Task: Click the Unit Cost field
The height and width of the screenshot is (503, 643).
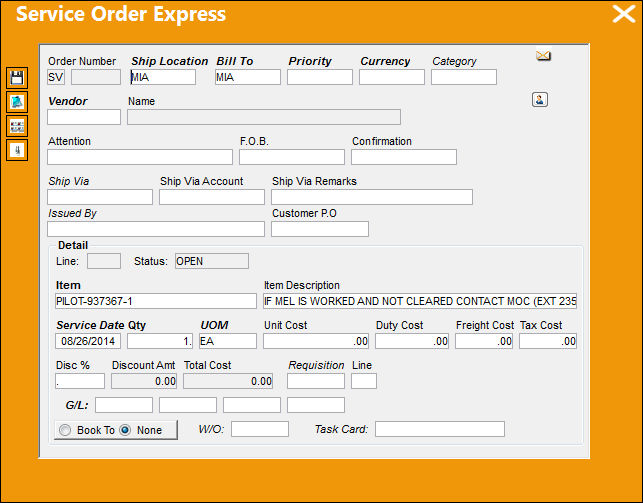Action: 316,341
